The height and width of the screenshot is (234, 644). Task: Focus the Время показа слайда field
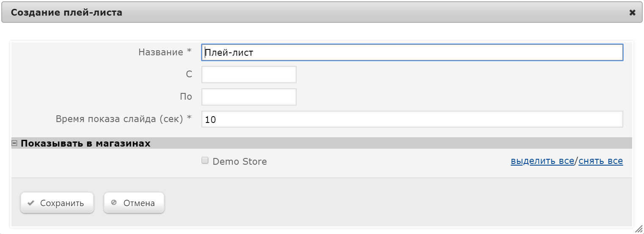(412, 119)
